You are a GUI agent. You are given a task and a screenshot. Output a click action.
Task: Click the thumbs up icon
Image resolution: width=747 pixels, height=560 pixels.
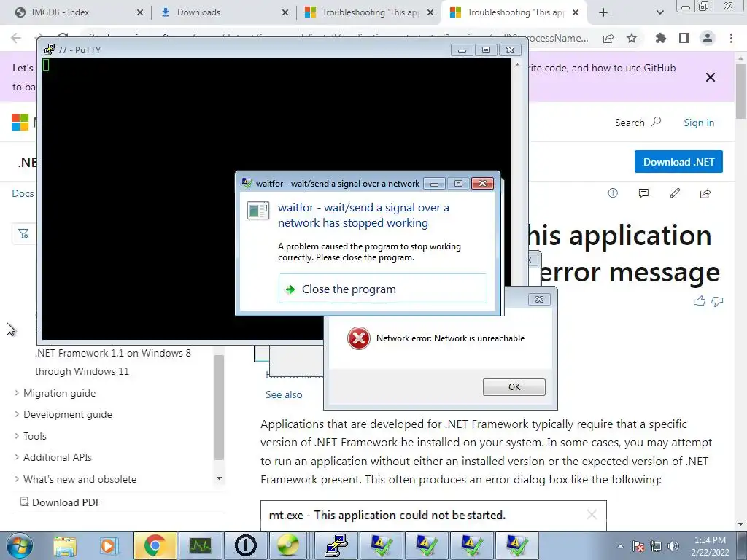[x=700, y=301]
